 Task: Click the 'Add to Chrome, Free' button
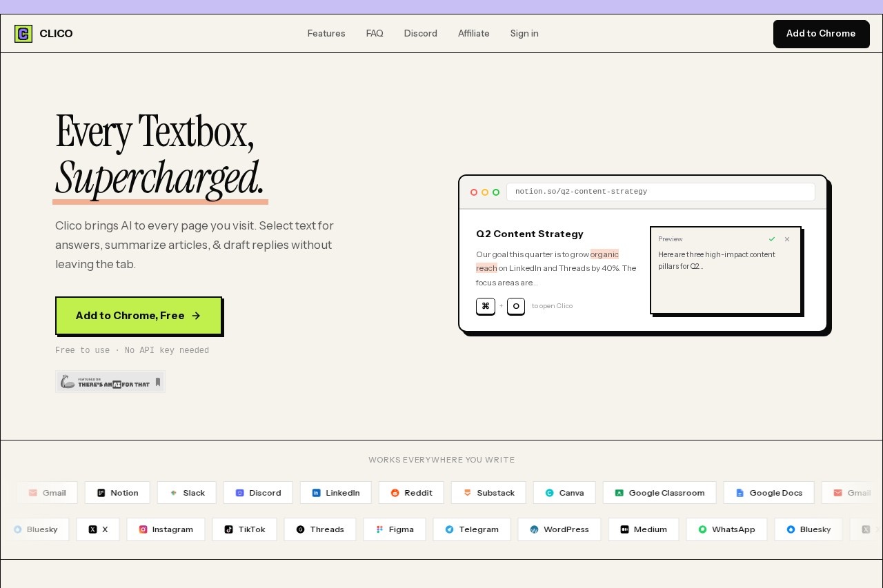coord(139,316)
